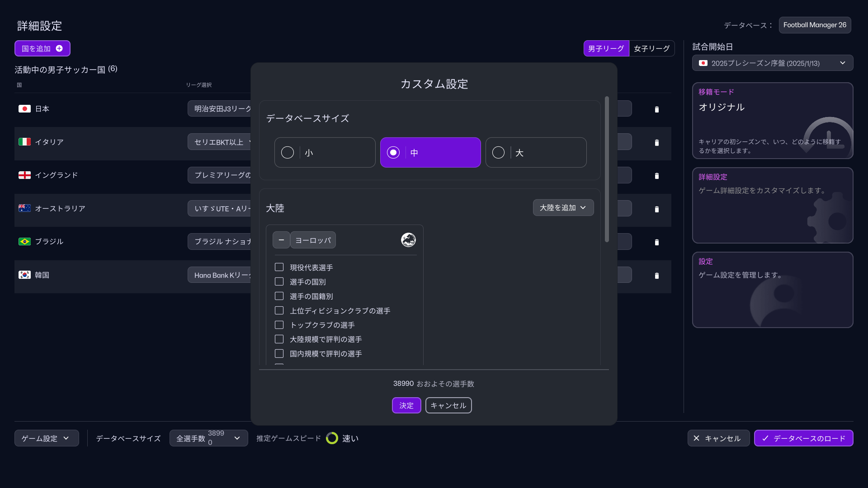
Task: Click データベースのロード button
Action: click(803, 438)
